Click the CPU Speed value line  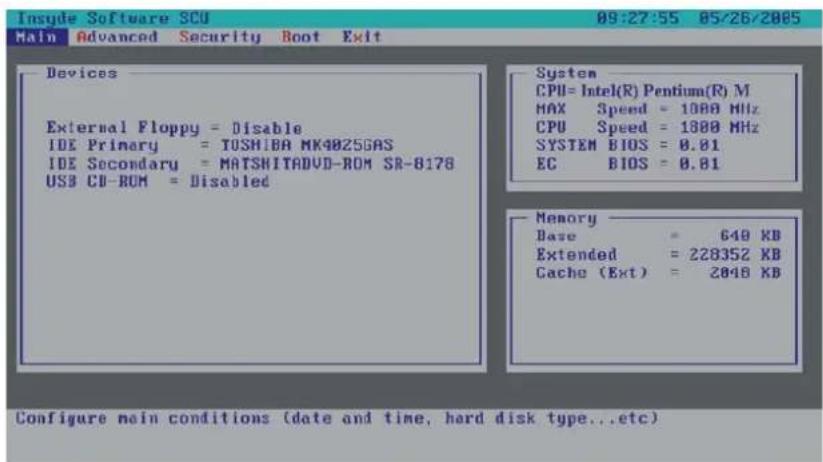coord(647,128)
